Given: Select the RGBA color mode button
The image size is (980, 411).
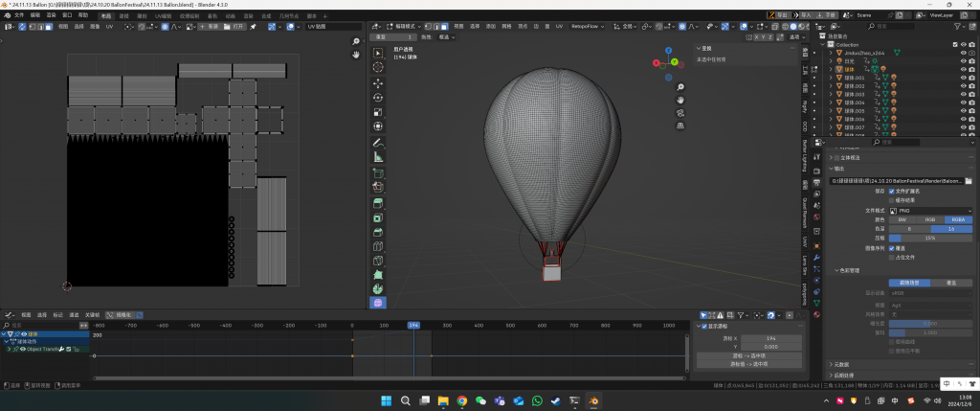Looking at the screenshot, I should [958, 219].
